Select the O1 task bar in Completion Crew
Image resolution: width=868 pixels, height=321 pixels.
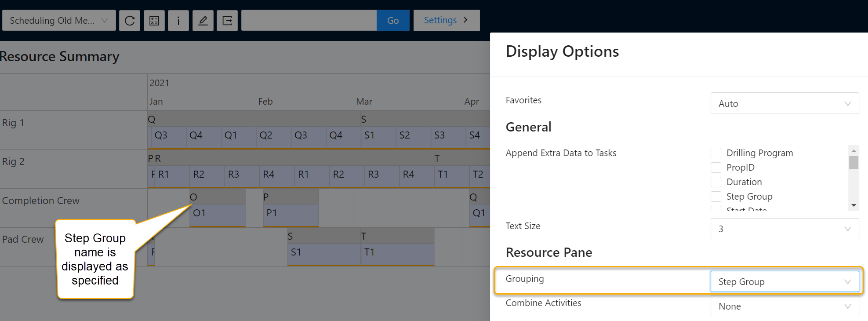(x=217, y=214)
